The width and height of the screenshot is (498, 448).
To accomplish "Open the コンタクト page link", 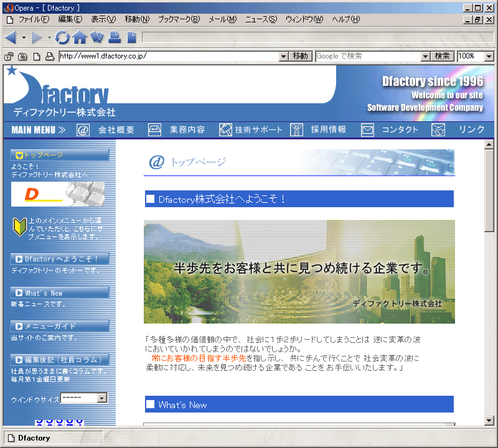I will [400, 130].
